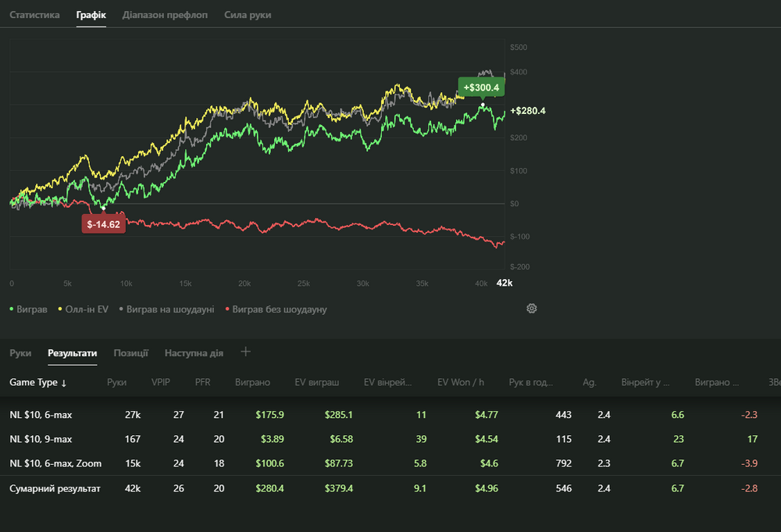Click the $-14.62 low marker on chart

click(103, 224)
